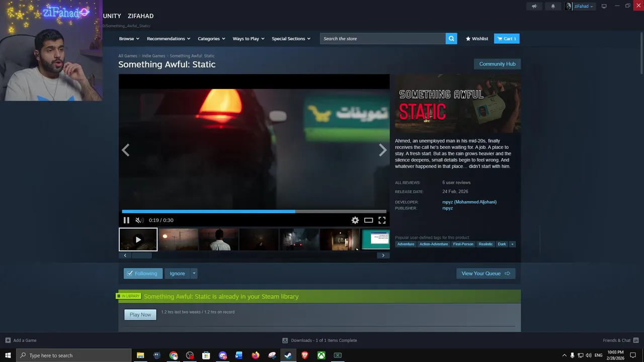The width and height of the screenshot is (644, 362).
Task: Show the previous media with left arrow
Action: coord(126,150)
